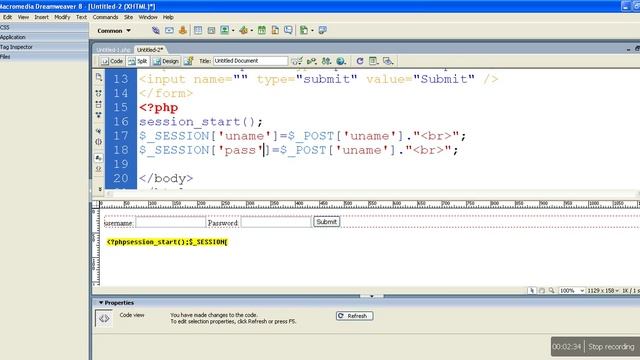Viewport: 640px width, 360px height.
Task: Open Images dropdown arrow in insert bar
Action: (233, 31)
